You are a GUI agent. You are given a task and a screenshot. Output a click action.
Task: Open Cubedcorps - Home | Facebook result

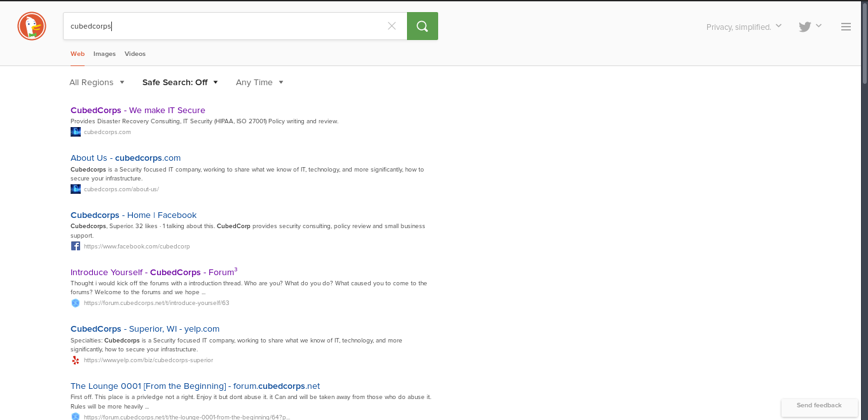pyautogui.click(x=134, y=215)
